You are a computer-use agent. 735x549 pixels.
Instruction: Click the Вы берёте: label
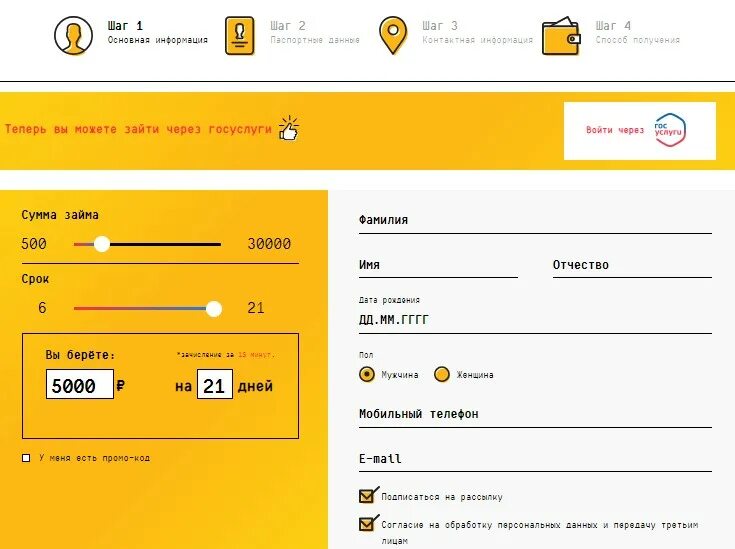coord(80,355)
